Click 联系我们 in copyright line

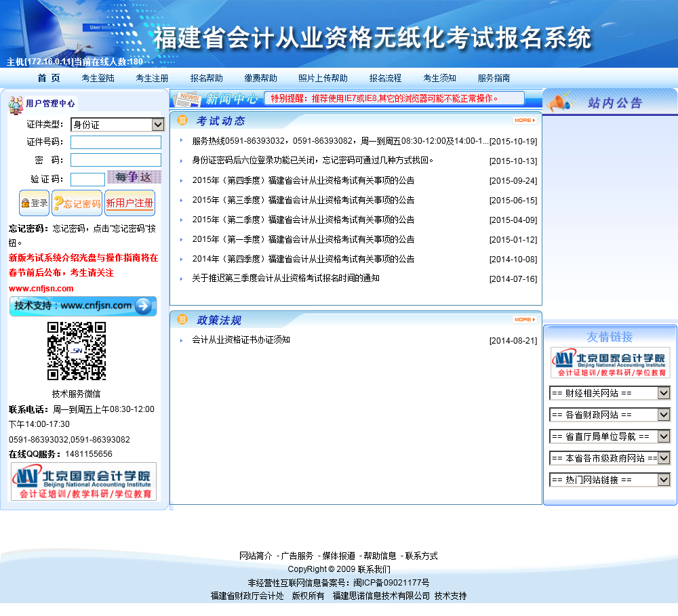tap(374, 569)
